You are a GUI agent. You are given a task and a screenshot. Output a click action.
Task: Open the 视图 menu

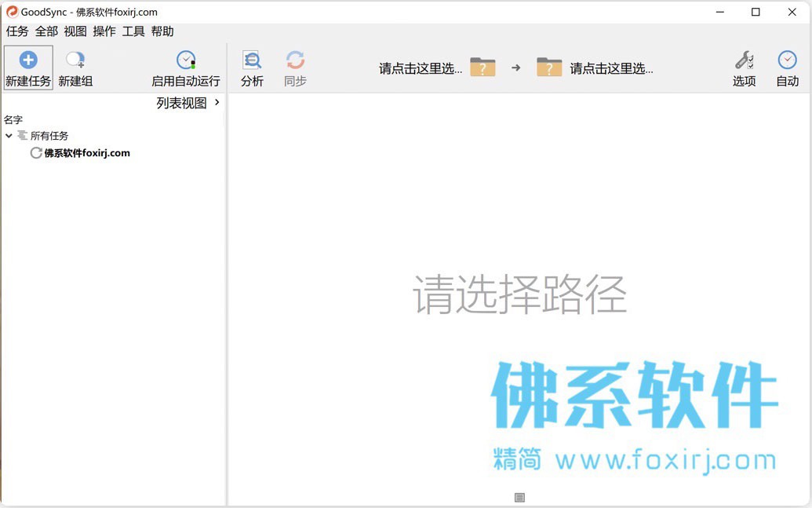tap(75, 31)
